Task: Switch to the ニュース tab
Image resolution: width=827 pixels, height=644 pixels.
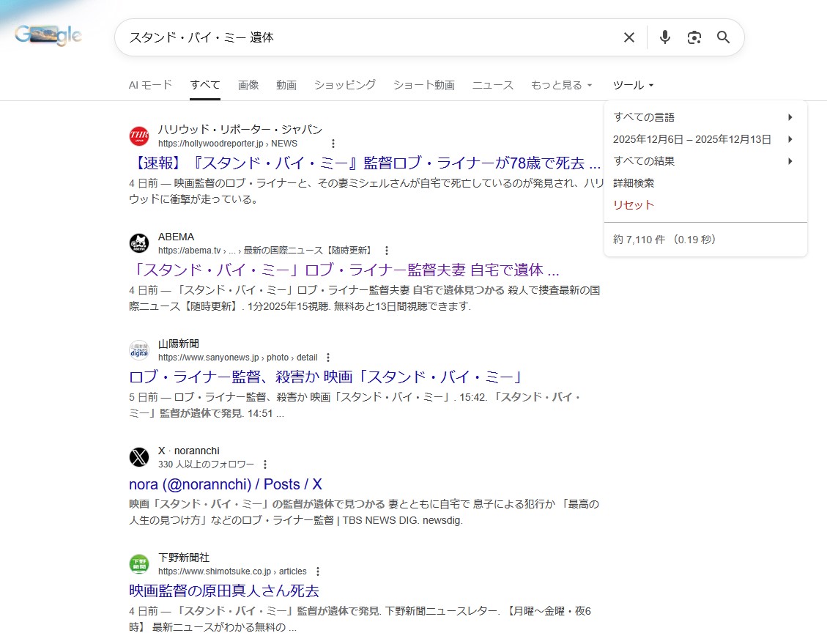Action: click(x=492, y=85)
